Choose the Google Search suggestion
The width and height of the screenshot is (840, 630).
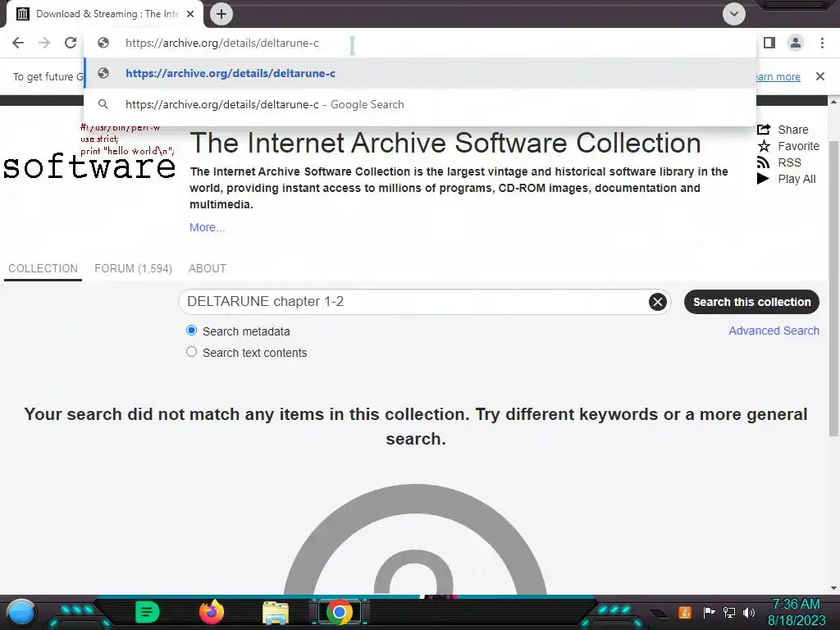(420, 104)
